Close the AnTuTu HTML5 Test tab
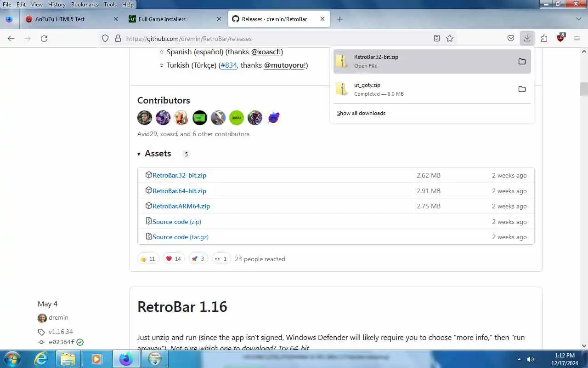This screenshot has height=368, width=588. pyautogui.click(x=116, y=19)
